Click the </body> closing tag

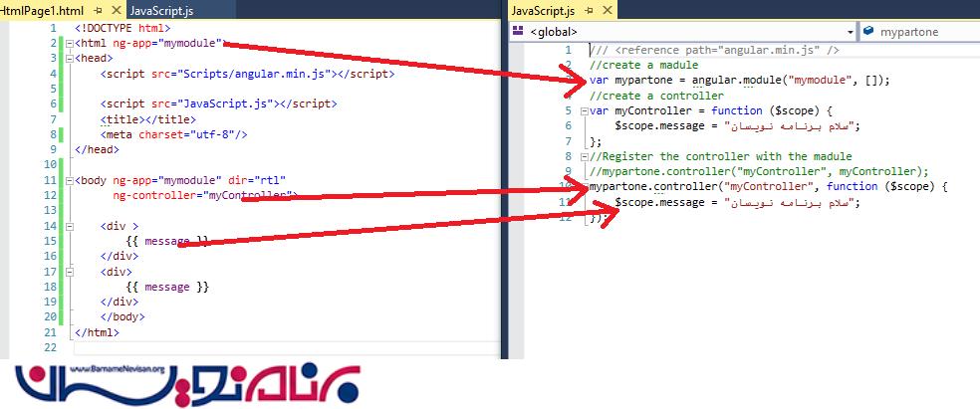pyautogui.click(x=122, y=317)
